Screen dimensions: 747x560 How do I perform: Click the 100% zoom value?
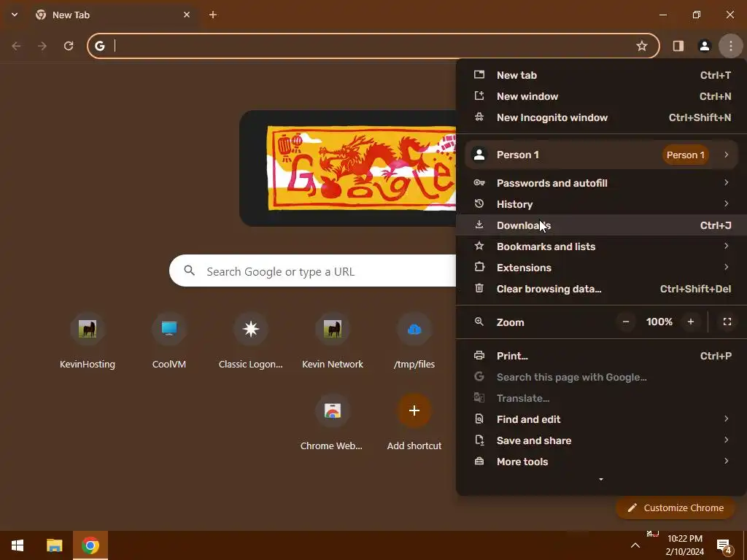point(659,322)
